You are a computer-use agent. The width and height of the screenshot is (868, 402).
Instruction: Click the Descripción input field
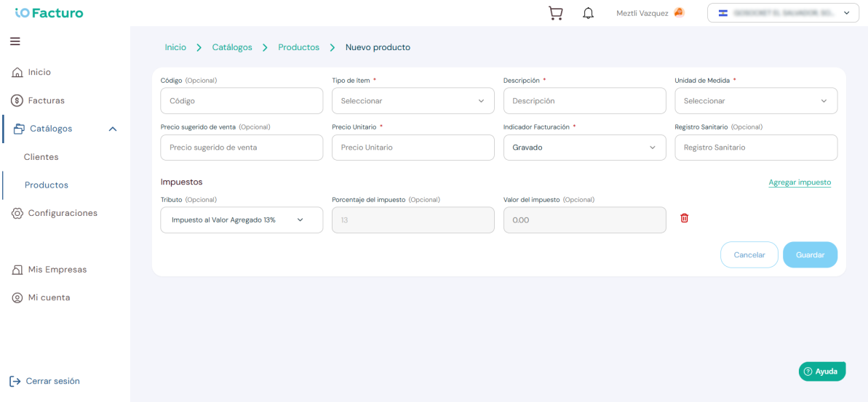coord(584,100)
